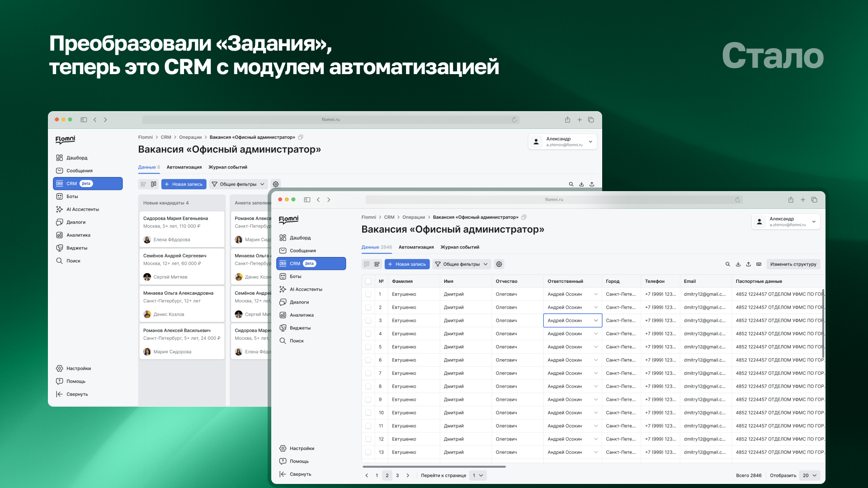The height and width of the screenshot is (488, 868).
Task: Click the search magnifier icon above the table
Action: (x=728, y=264)
